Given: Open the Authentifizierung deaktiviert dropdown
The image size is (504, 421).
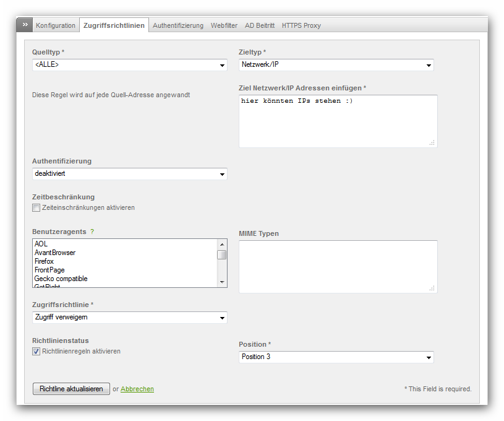Looking at the screenshot, I should pos(129,174).
